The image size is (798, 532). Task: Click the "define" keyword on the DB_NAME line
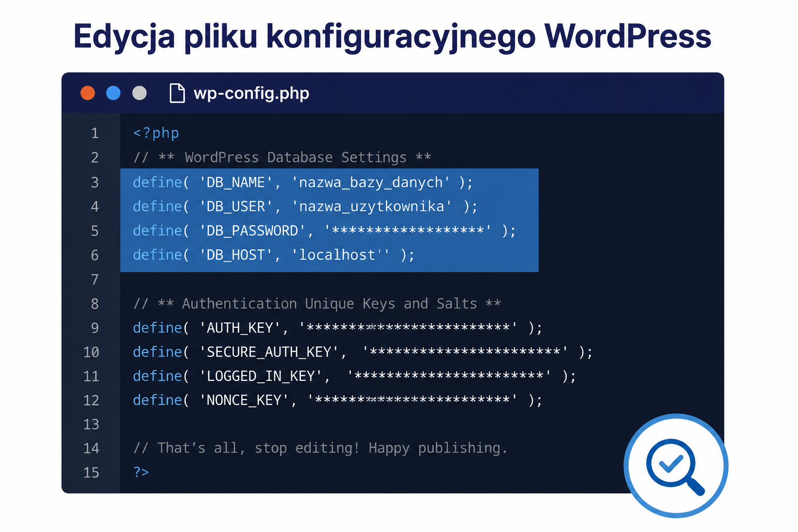click(157, 182)
